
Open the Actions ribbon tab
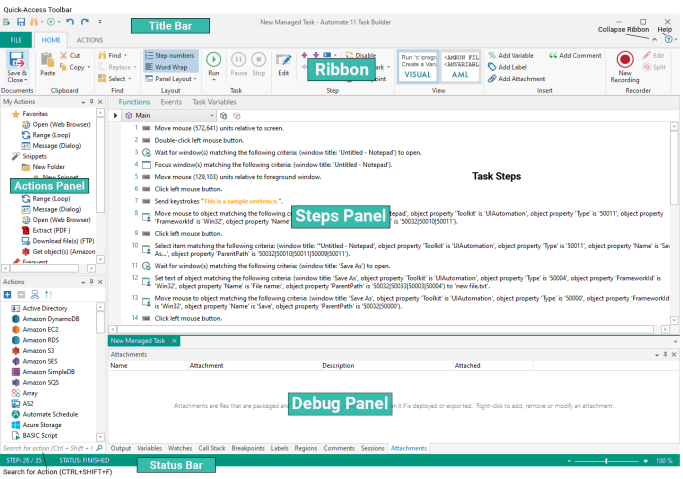(x=90, y=40)
